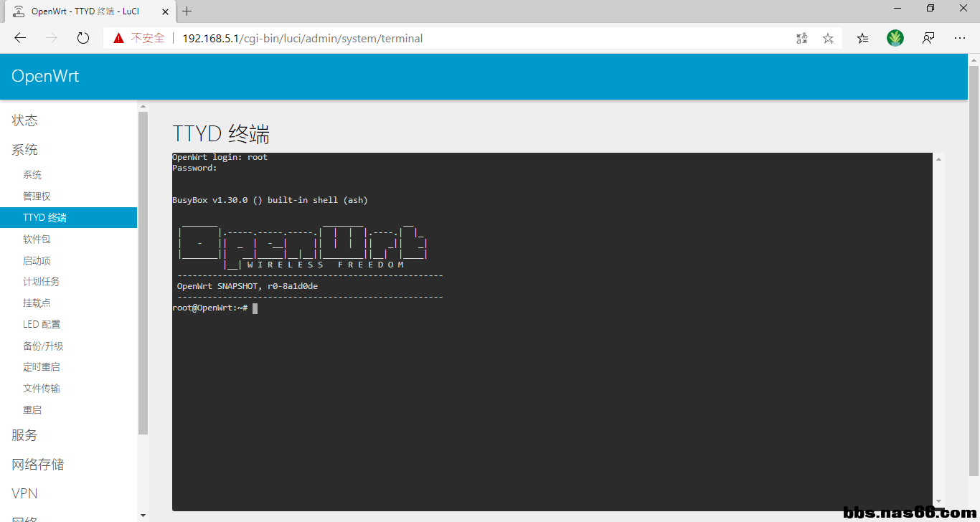The width and height of the screenshot is (980, 522).
Task: Select 备份/升级 in the sidebar
Action: (x=43, y=346)
